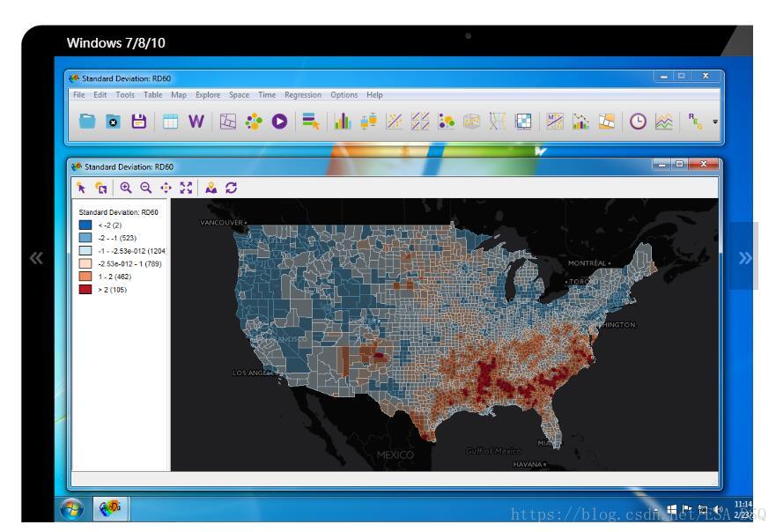Open the cluster colored dots icon

point(254,121)
